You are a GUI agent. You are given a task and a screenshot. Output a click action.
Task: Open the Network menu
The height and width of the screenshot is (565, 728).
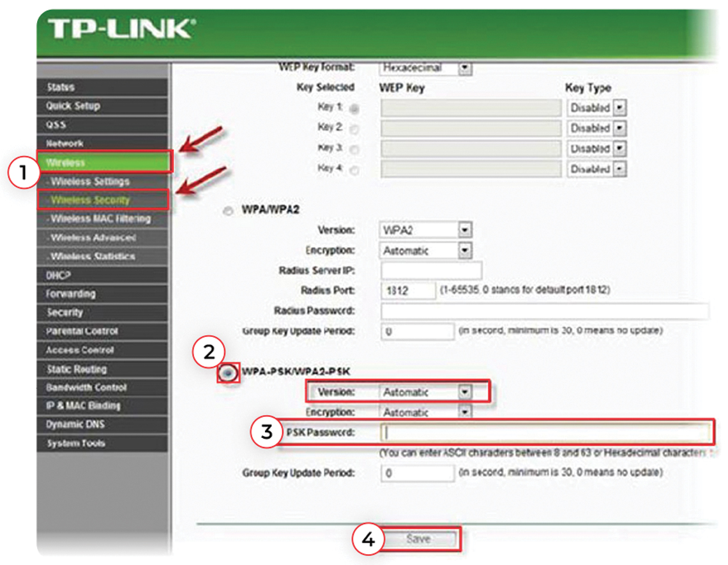(x=102, y=144)
